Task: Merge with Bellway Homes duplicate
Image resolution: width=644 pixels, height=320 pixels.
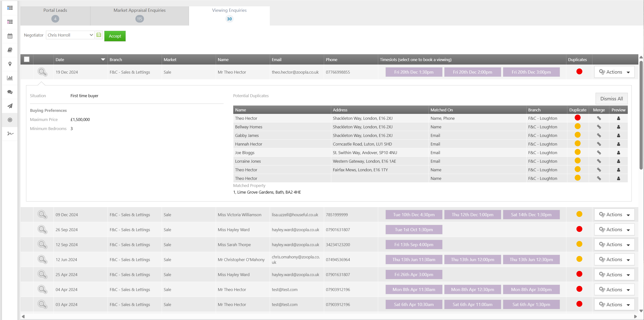Action: pos(599,127)
